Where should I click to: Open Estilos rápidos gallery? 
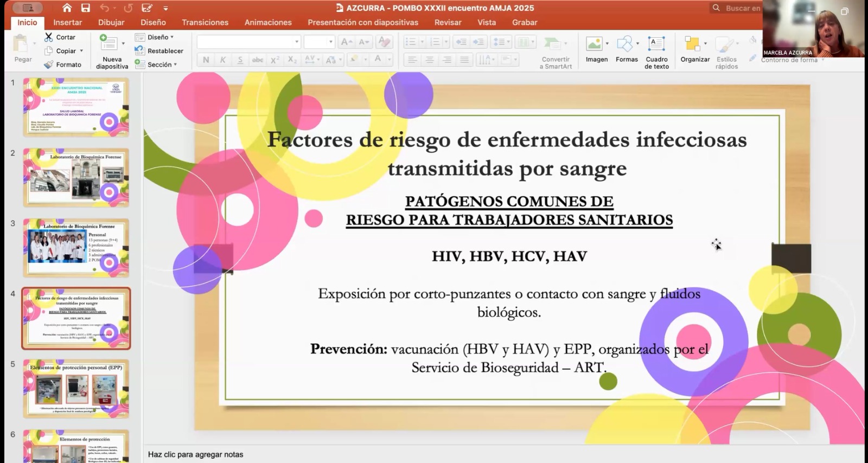click(x=726, y=52)
